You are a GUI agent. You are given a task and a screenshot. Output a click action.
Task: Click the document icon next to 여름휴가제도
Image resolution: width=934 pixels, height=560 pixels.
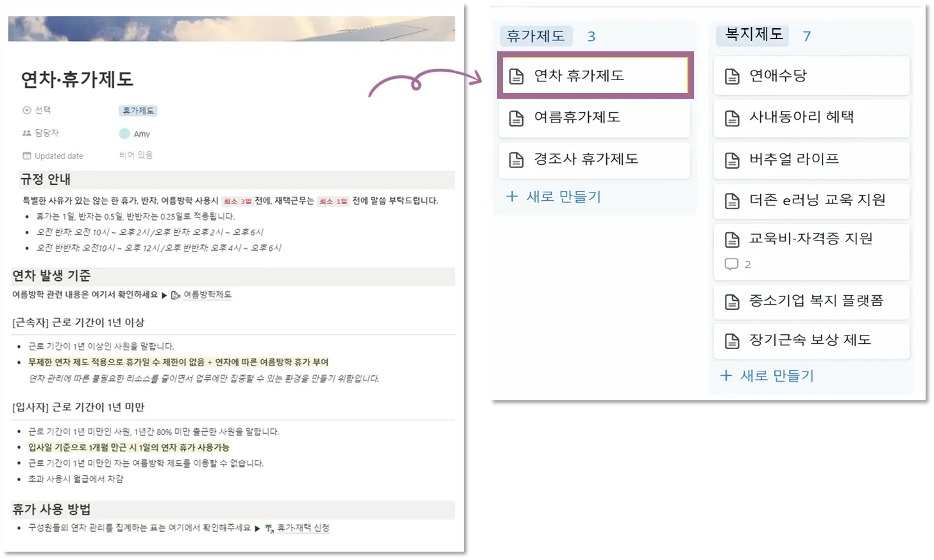[516, 118]
